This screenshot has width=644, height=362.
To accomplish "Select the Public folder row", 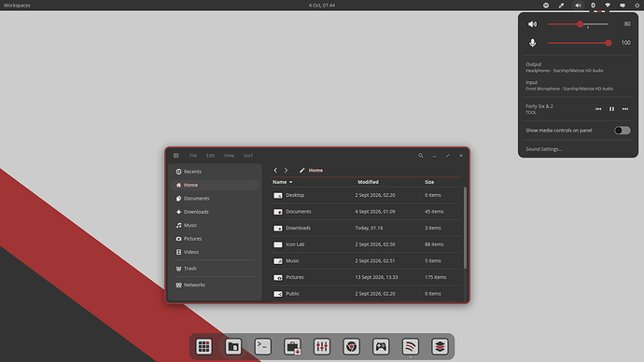I will 366,294.
